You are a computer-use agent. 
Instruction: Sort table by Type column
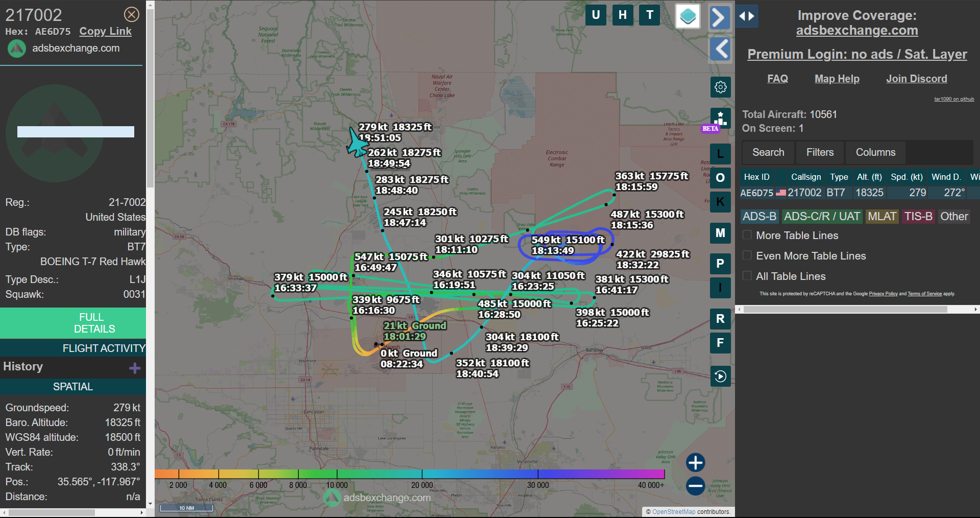click(839, 177)
